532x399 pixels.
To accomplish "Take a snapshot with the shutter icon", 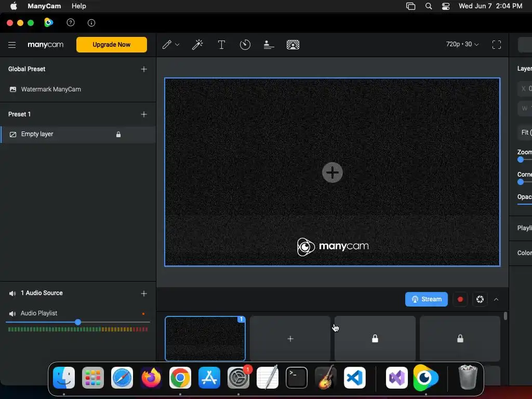I will click(x=480, y=299).
